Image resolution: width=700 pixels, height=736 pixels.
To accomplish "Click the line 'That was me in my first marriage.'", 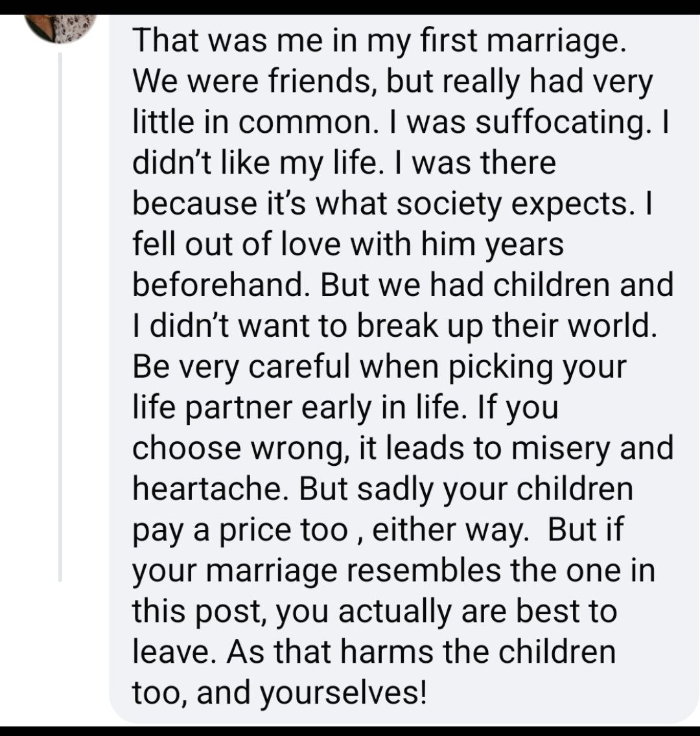I will (379, 40).
